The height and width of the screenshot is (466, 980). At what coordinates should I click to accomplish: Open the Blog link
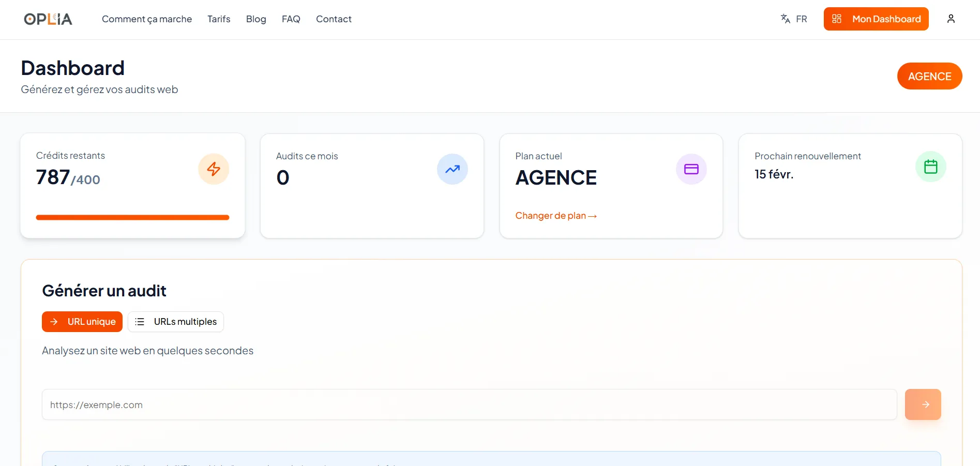coord(256,19)
